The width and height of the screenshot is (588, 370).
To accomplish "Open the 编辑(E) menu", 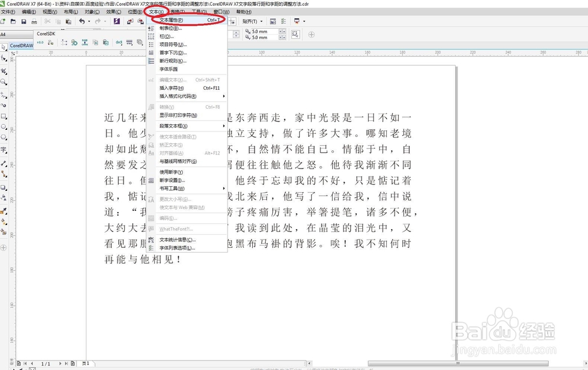I will pyautogui.click(x=29, y=12).
